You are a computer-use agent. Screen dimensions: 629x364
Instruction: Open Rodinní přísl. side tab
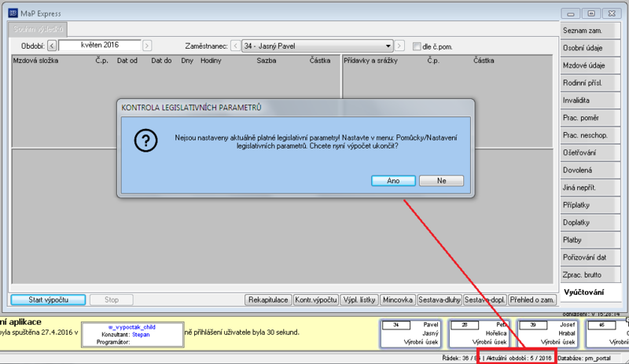point(590,83)
